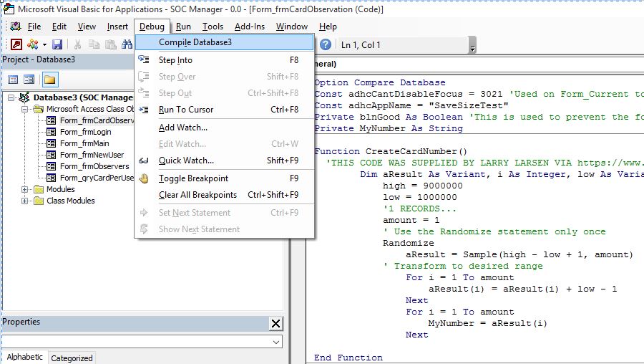
Task: Click the Step Into icon in Debug menu
Action: point(144,60)
